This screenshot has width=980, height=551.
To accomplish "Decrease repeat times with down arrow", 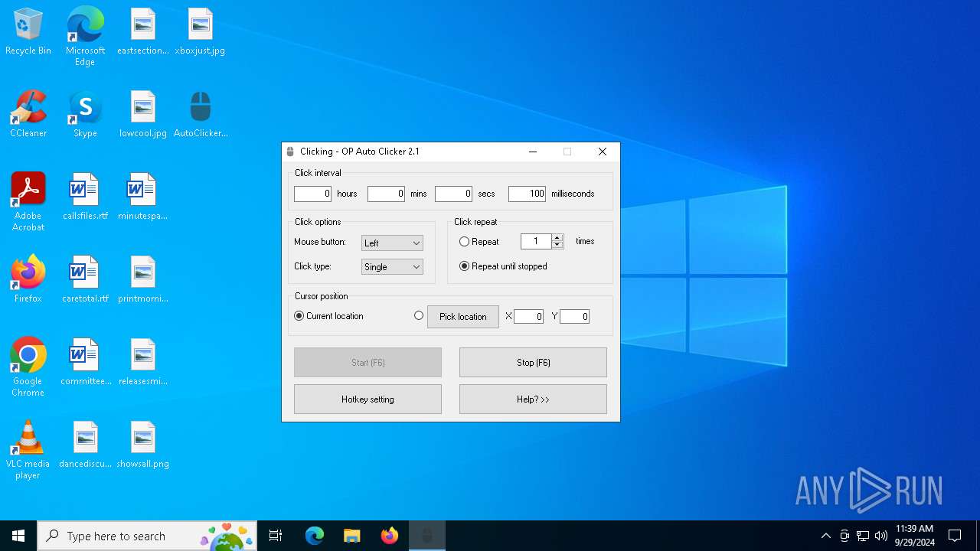I will click(x=557, y=245).
